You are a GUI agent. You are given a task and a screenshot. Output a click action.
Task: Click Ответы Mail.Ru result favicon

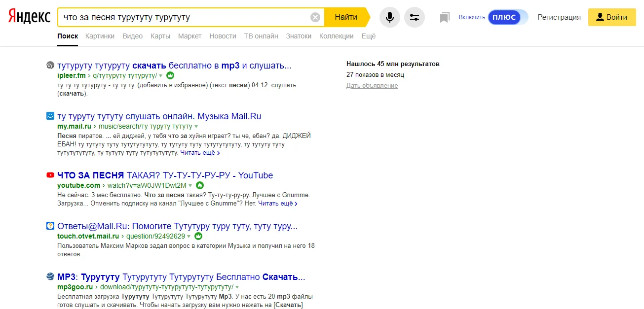(50, 226)
